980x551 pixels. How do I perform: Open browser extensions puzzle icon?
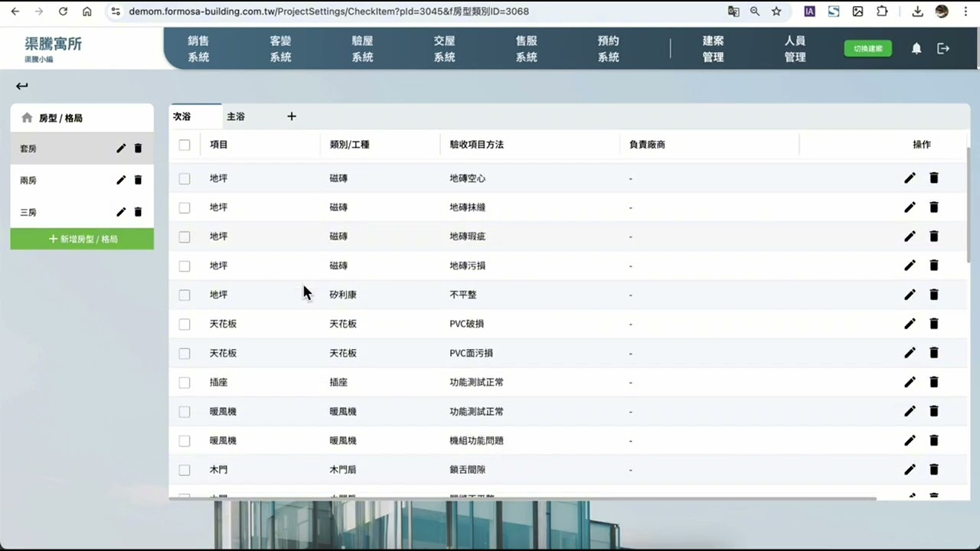tap(882, 11)
